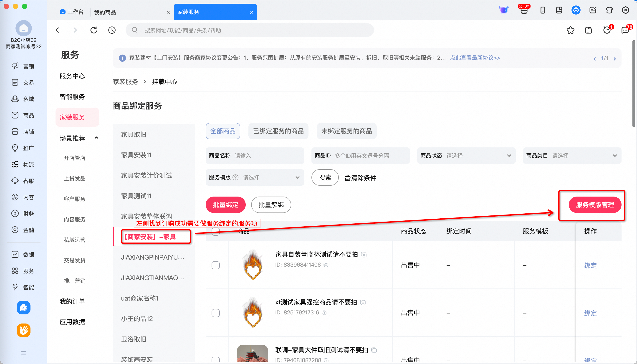Click 清除条件 link
The width and height of the screenshot is (637, 364).
pos(360,178)
